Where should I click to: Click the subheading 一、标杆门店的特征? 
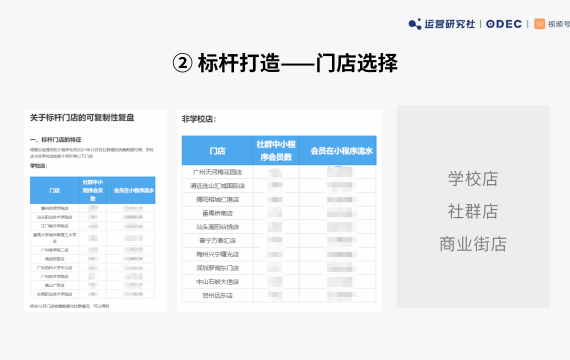pos(56,140)
